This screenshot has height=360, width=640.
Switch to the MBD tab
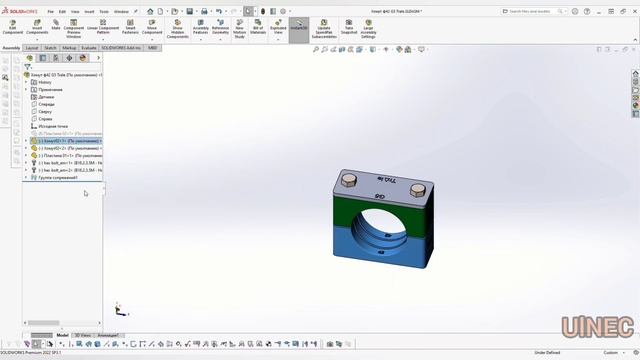[x=153, y=48]
